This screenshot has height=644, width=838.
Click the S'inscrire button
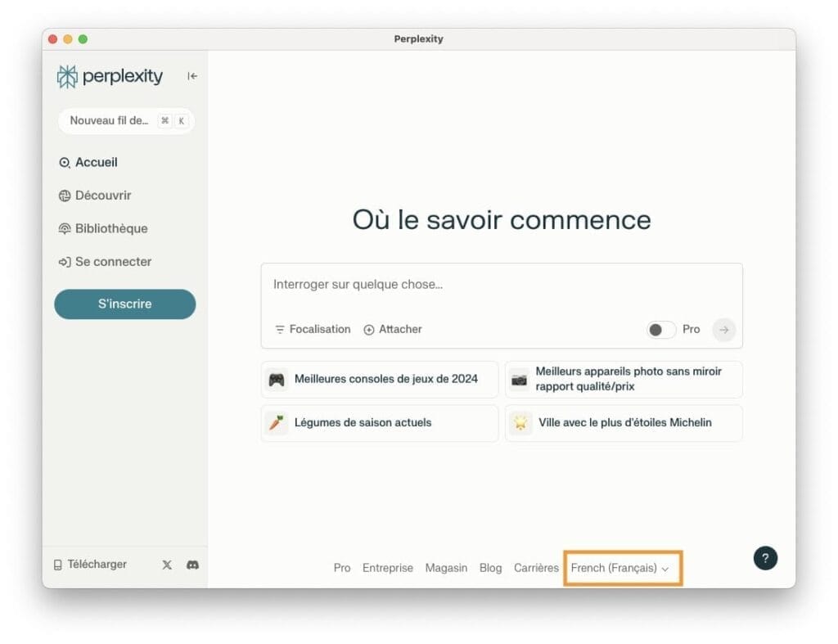[x=124, y=304]
